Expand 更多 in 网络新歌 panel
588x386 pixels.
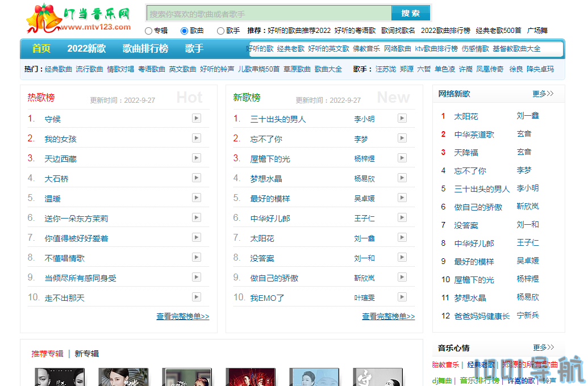[x=543, y=94]
